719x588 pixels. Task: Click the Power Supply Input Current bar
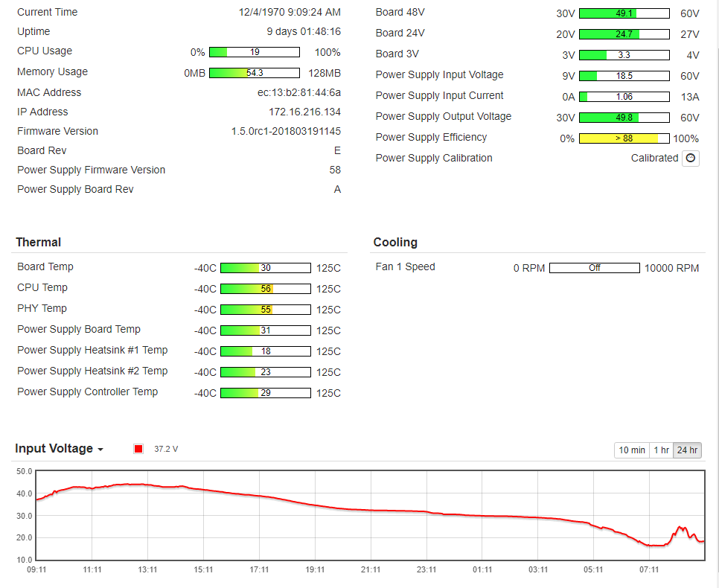(624, 97)
